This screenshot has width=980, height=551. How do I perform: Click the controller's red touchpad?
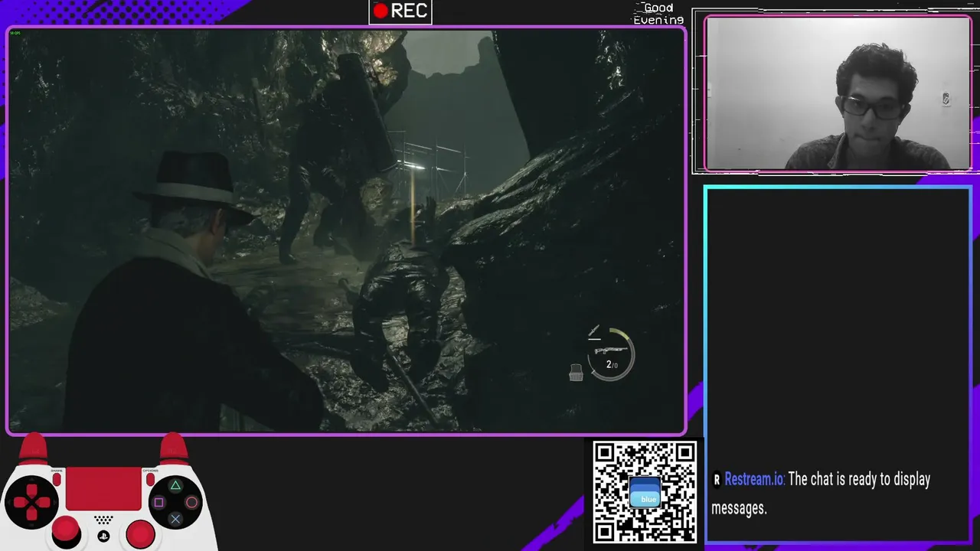(x=103, y=488)
